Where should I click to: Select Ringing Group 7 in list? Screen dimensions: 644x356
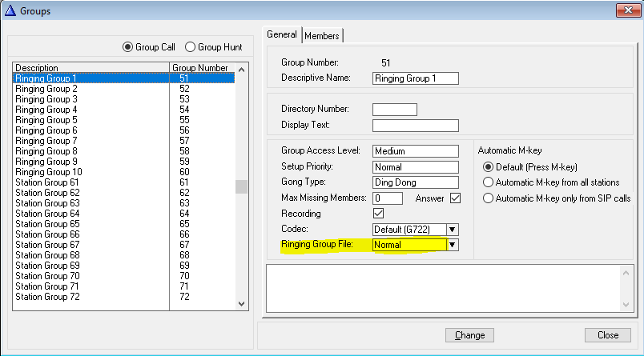[124, 141]
